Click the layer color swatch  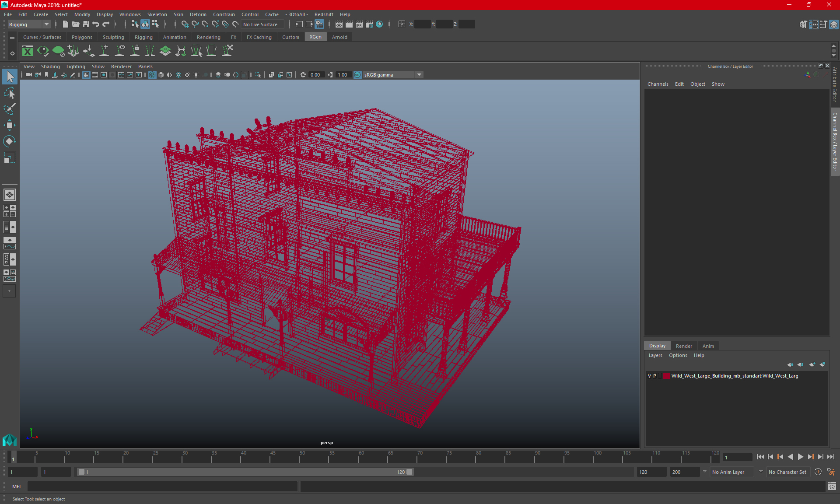(666, 376)
